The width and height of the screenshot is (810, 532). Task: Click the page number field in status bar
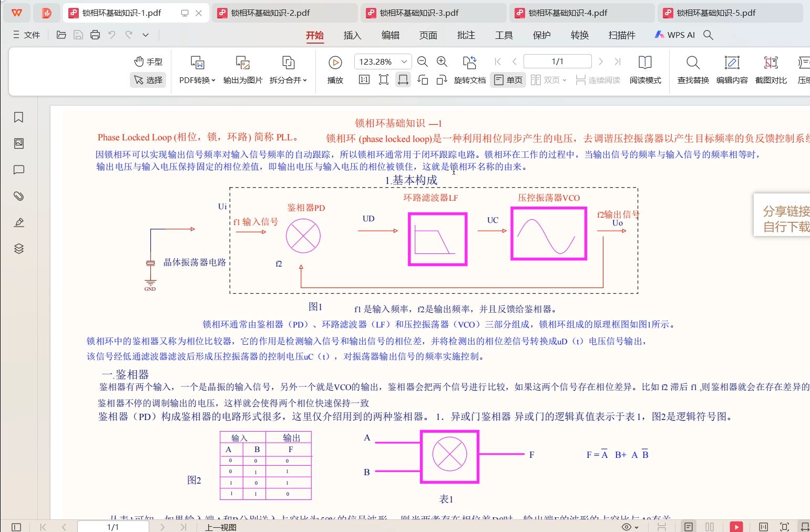[113, 527]
